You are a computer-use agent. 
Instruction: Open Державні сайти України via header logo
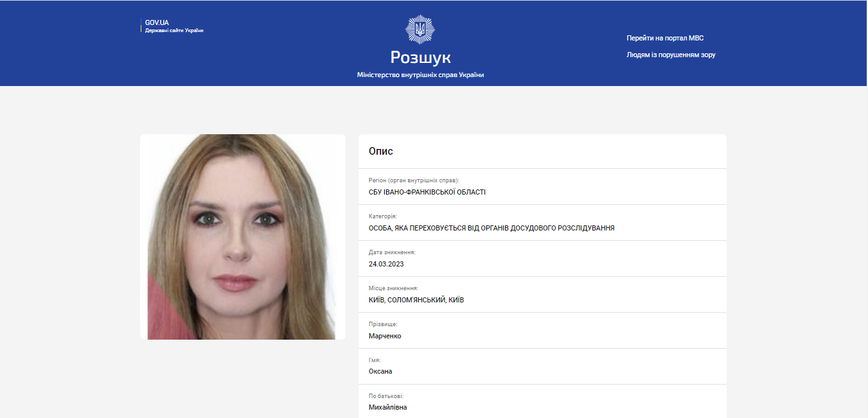[x=173, y=29]
